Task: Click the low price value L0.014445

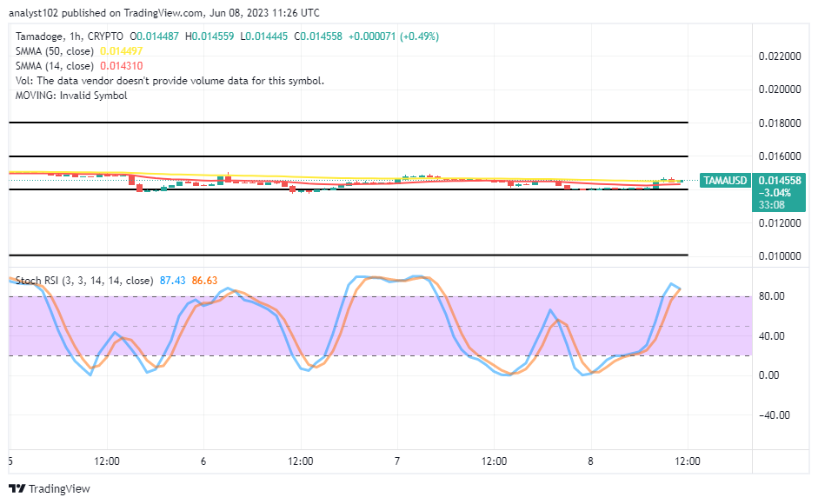Action: (263, 36)
